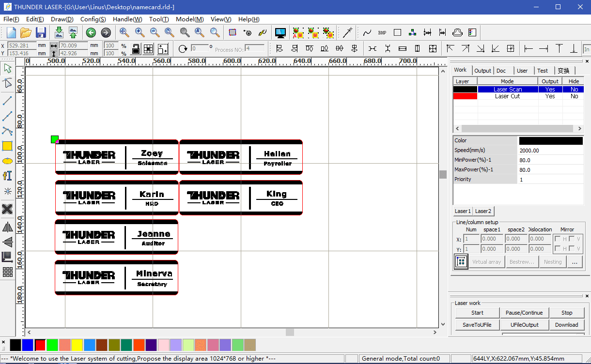The height and width of the screenshot is (364, 591).
Task: Open the Model menu
Action: tap(189, 19)
